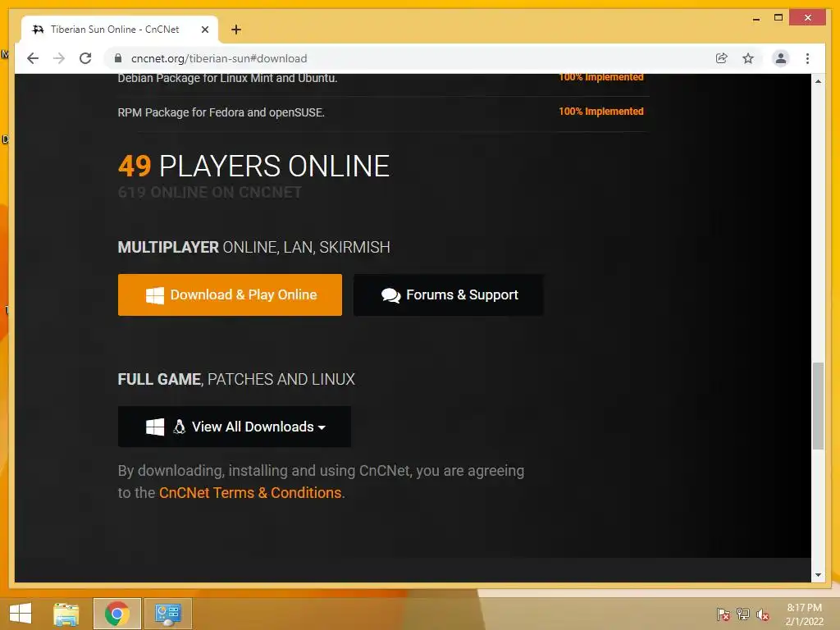Close the Tiberian Sun Online tab
Screen dimensions: 840x630
tap(204, 30)
